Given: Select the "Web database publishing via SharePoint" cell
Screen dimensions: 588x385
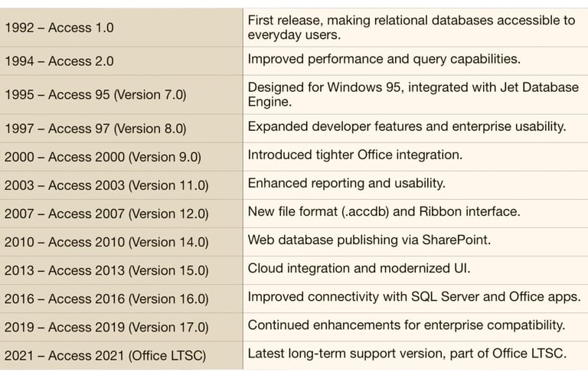Looking at the screenshot, I should 369,240.
